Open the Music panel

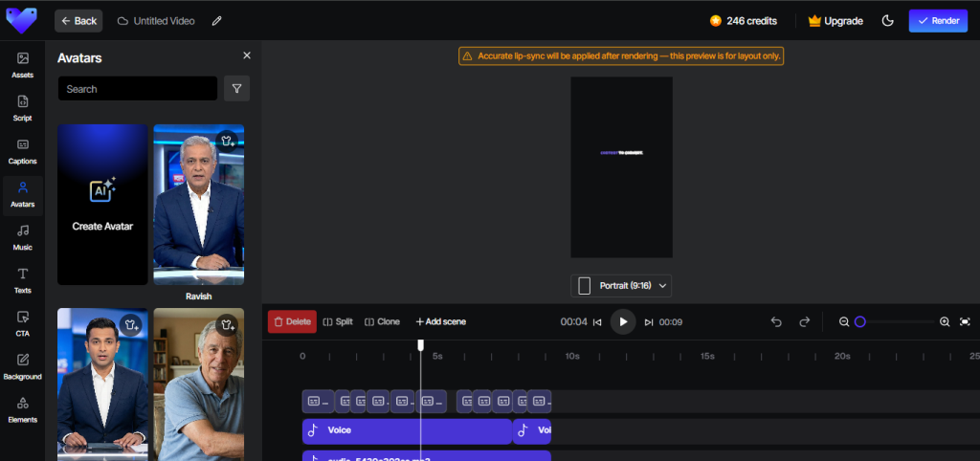pos(23,237)
